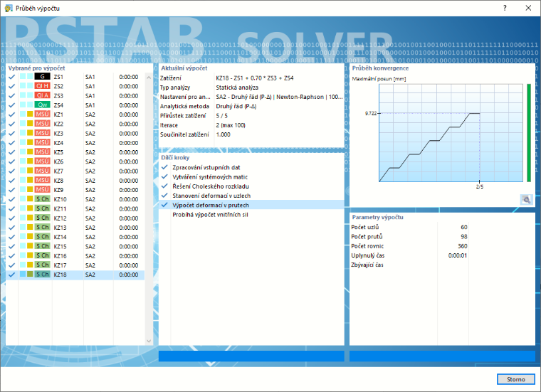Image resolution: width=541 pixels, height=392 pixels.
Task: Click the Počet prutů value 98
Action: pyautogui.click(x=463, y=236)
